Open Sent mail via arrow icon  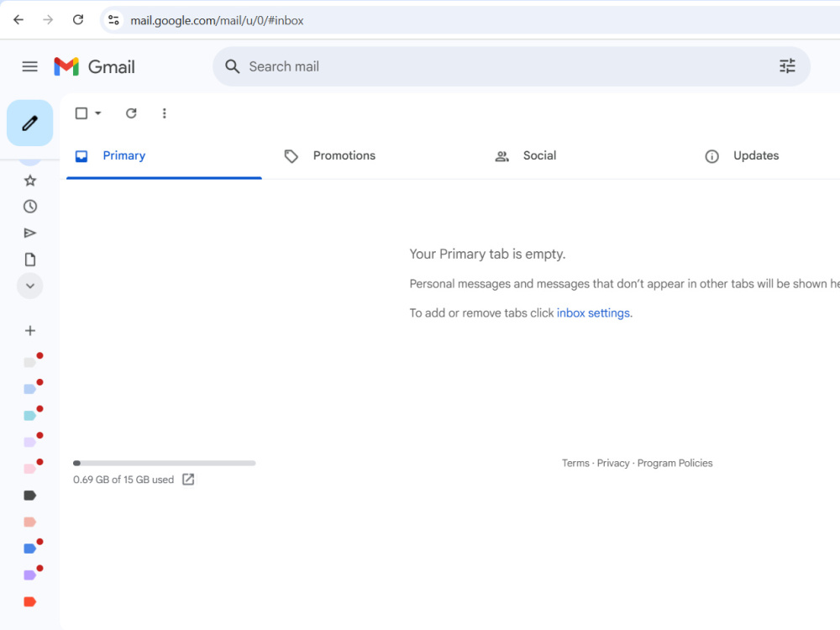coord(30,233)
